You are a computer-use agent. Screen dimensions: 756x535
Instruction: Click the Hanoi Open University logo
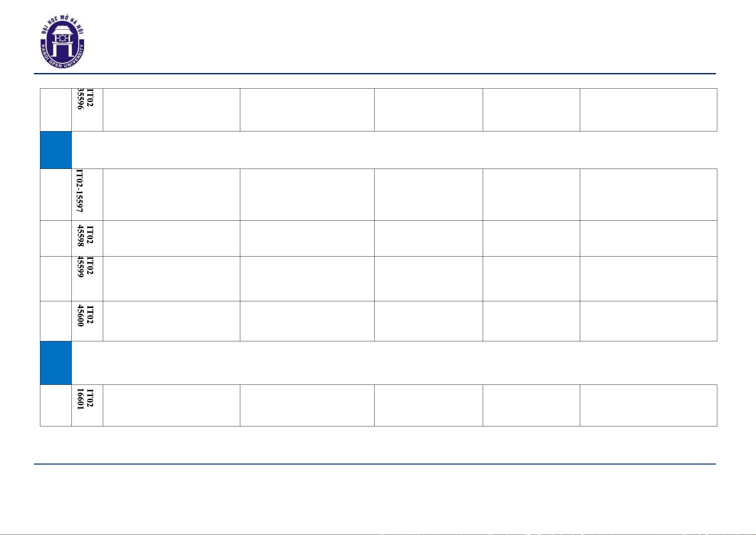pyautogui.click(x=62, y=41)
